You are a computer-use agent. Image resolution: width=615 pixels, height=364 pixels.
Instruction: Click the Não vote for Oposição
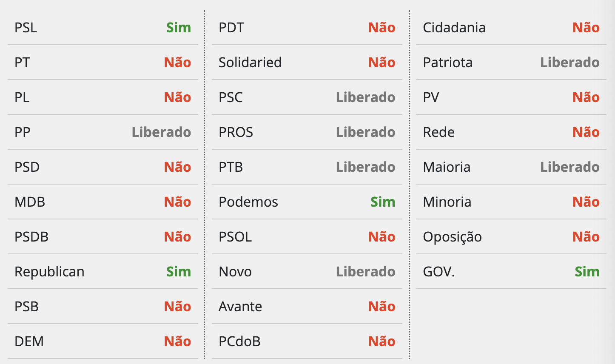[586, 237]
